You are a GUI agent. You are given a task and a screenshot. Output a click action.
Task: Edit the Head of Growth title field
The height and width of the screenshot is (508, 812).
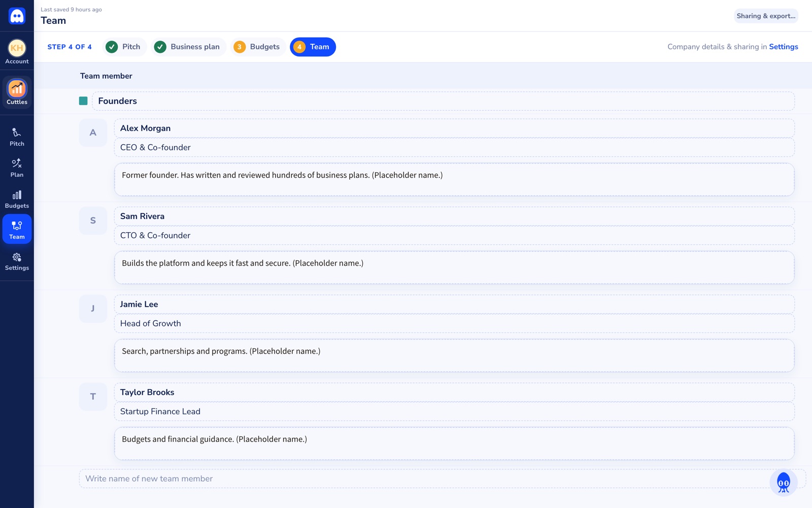pyautogui.click(x=454, y=323)
